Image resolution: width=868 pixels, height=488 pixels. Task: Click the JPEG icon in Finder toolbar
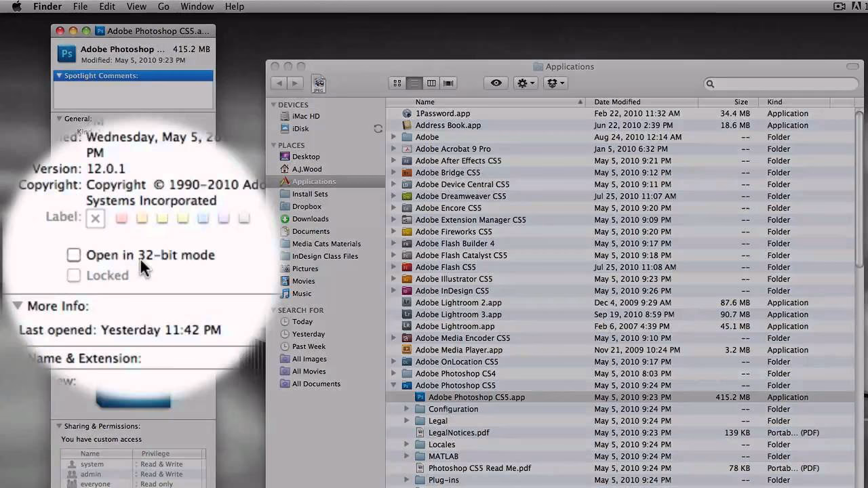(319, 84)
